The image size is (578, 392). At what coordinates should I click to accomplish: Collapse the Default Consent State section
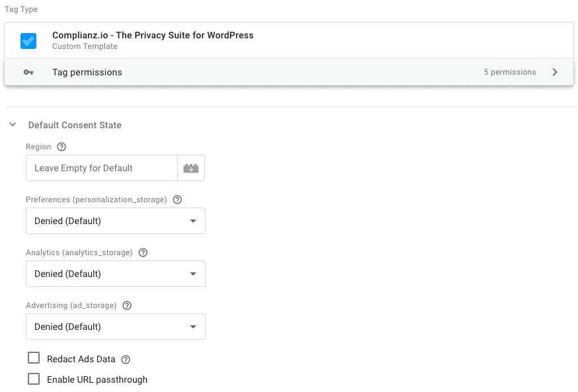pyautogui.click(x=13, y=124)
